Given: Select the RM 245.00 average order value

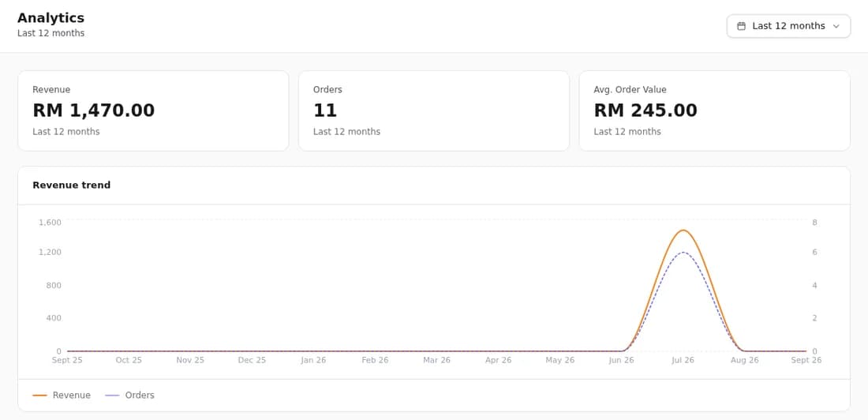Looking at the screenshot, I should pyautogui.click(x=645, y=111).
